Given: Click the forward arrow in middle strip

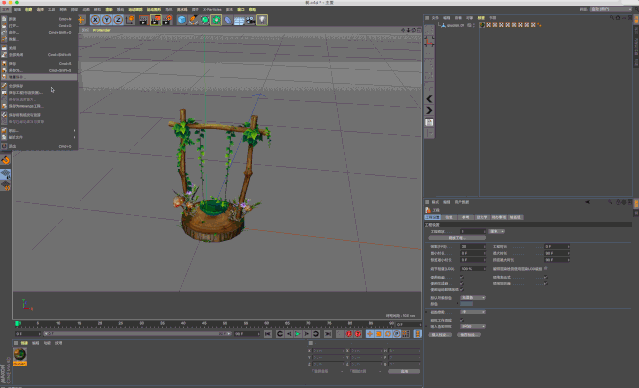Looking at the screenshot, I should point(429,110).
